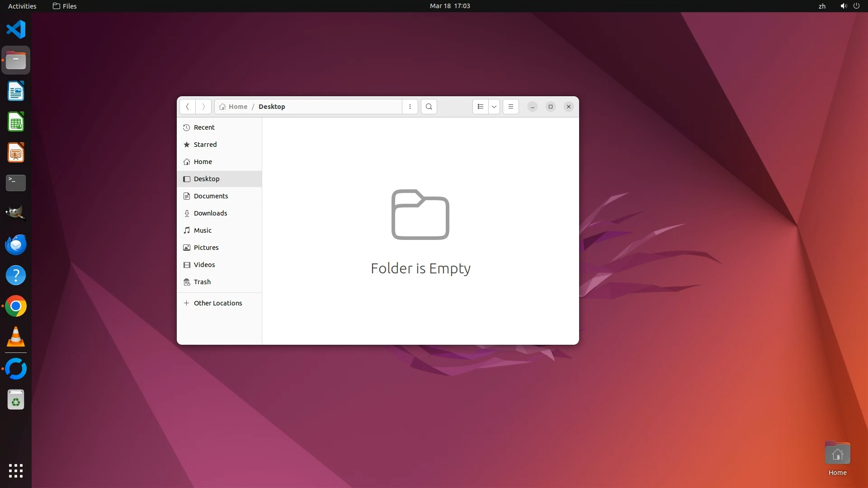Click Activities in top bar
This screenshot has height=488, width=868.
[x=22, y=6]
